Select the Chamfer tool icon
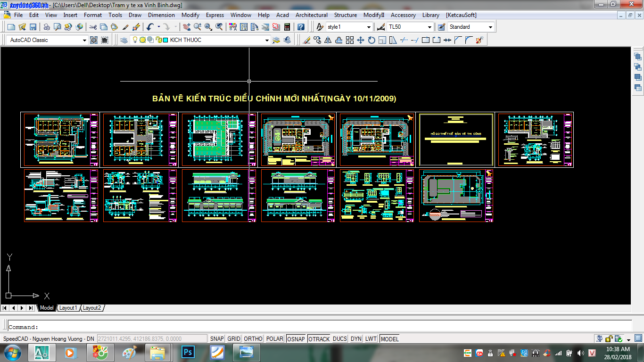Screen dimensions: 644x362 [458, 40]
